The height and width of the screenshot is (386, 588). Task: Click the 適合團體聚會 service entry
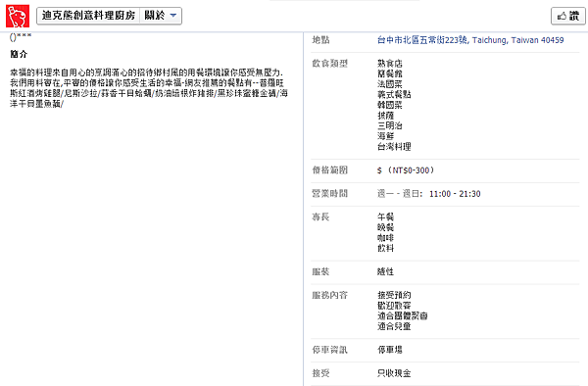pyautogui.click(x=403, y=315)
